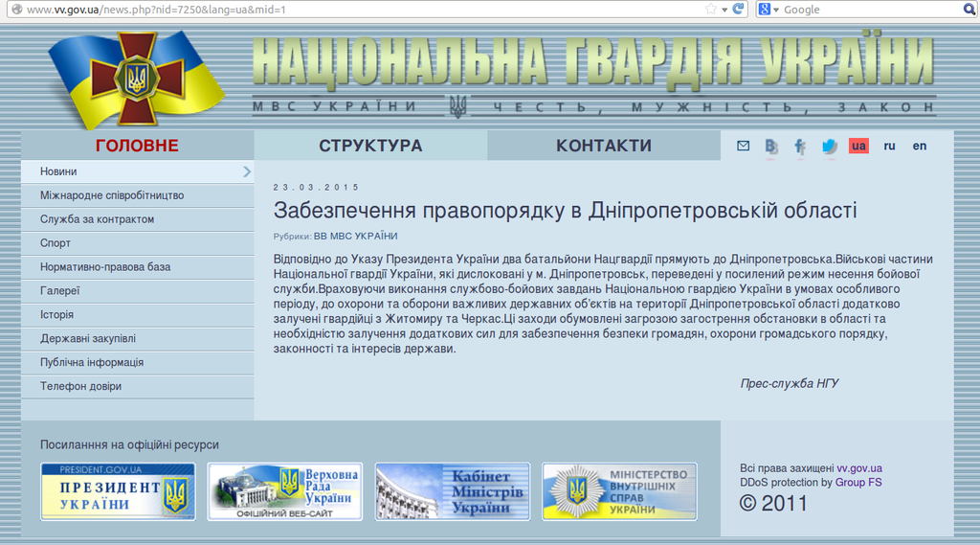
Task: Open the Facebook social icon
Action: tap(799, 147)
